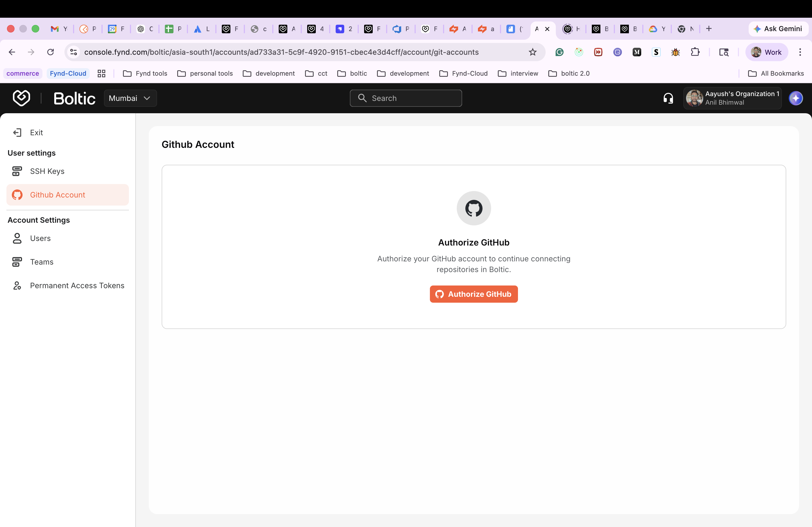Open the apps grid icon in bookmarks bar
This screenshot has height=527, width=812.
101,73
